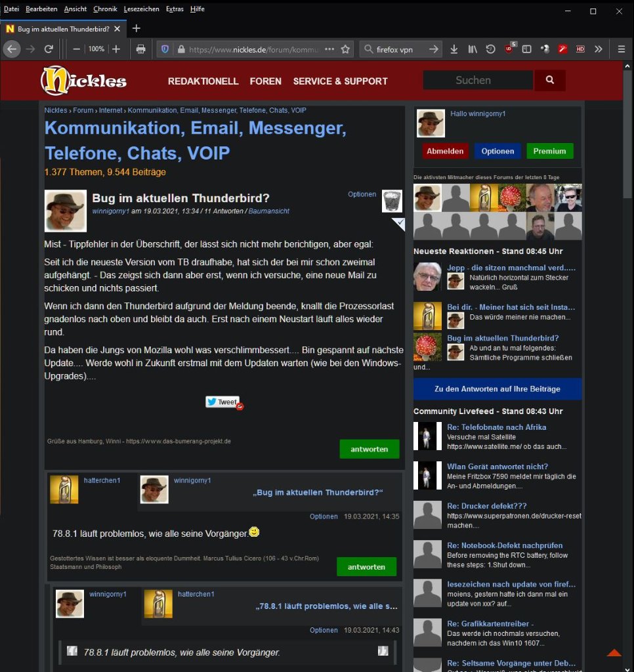Click the page's vertical scrollbar thumb
This screenshot has height=672, width=634.
[x=627, y=135]
